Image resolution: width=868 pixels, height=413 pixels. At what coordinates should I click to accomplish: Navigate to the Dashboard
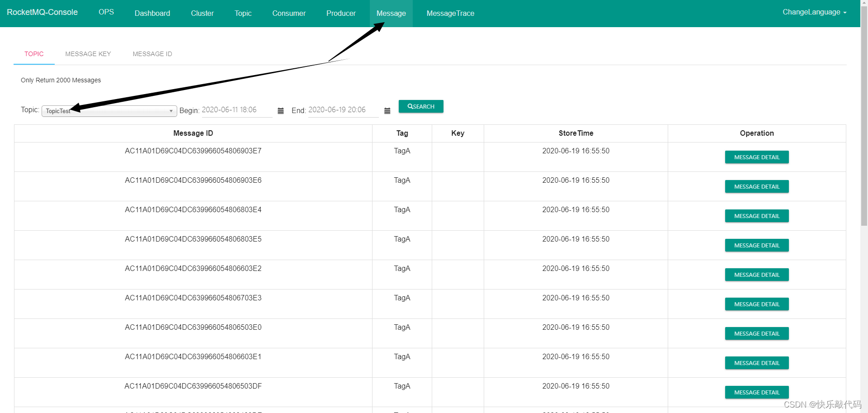(152, 13)
